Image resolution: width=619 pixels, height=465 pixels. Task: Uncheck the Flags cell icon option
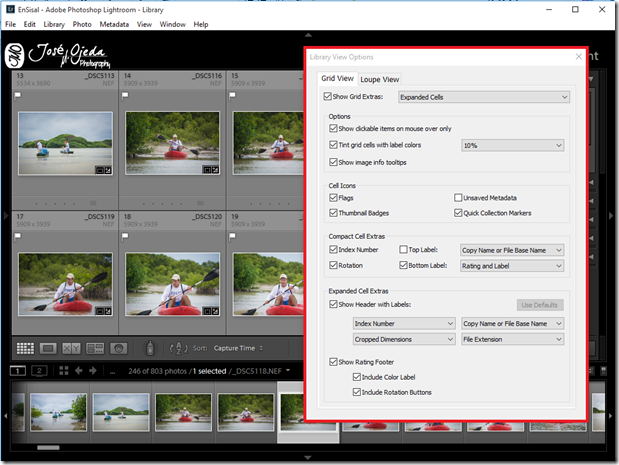click(x=333, y=197)
